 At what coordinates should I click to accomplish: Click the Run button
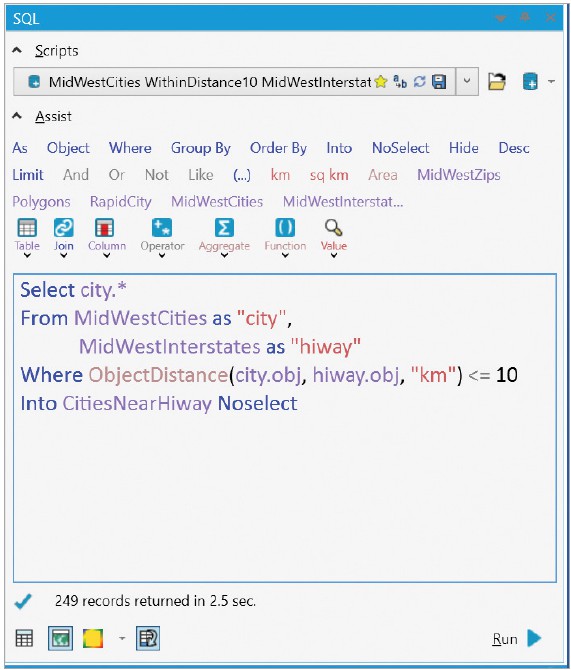pyautogui.click(x=517, y=639)
